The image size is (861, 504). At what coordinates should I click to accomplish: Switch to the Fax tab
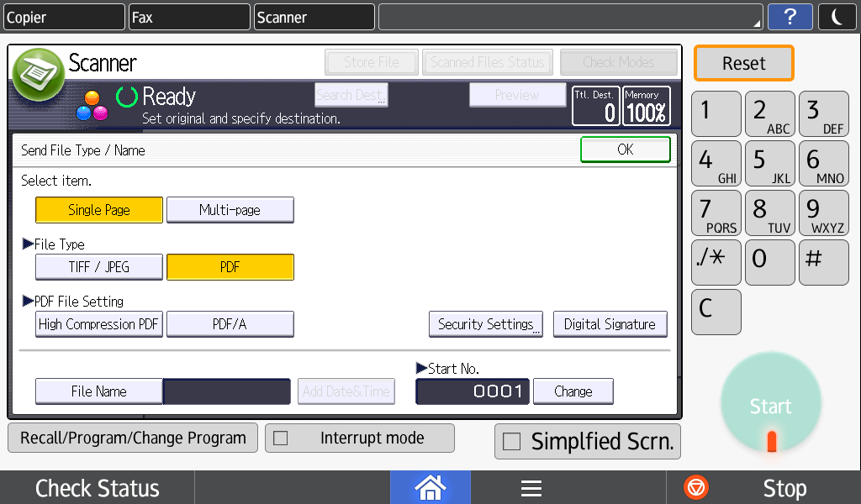tap(189, 17)
